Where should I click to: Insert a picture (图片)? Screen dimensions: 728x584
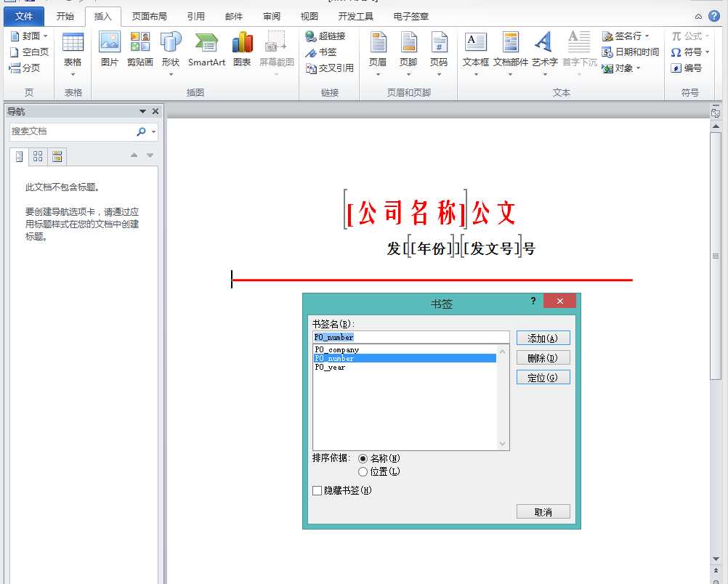click(x=110, y=49)
